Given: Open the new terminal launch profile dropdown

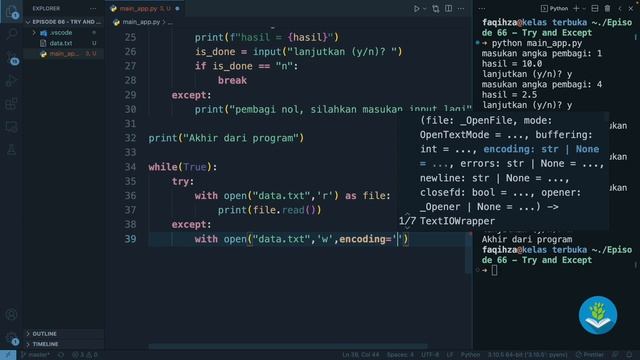Looking at the screenshot, I should click(584, 9).
